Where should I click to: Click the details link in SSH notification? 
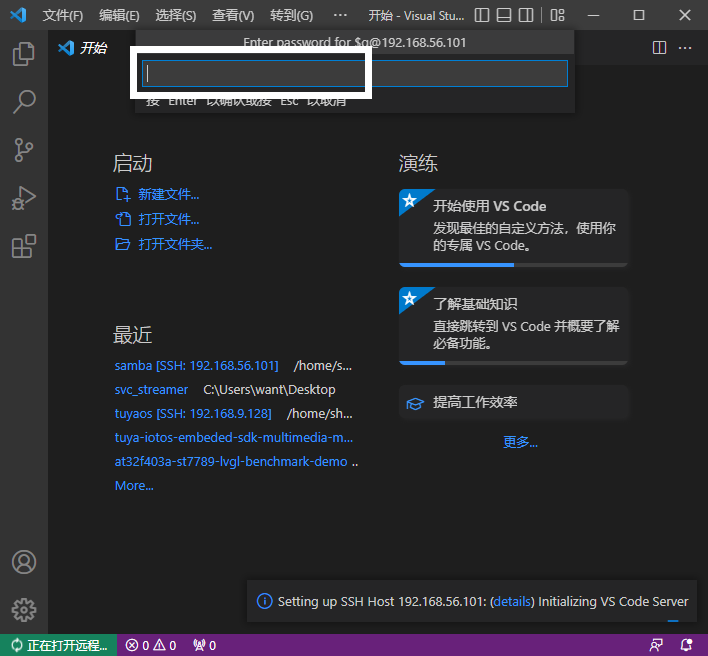512,601
